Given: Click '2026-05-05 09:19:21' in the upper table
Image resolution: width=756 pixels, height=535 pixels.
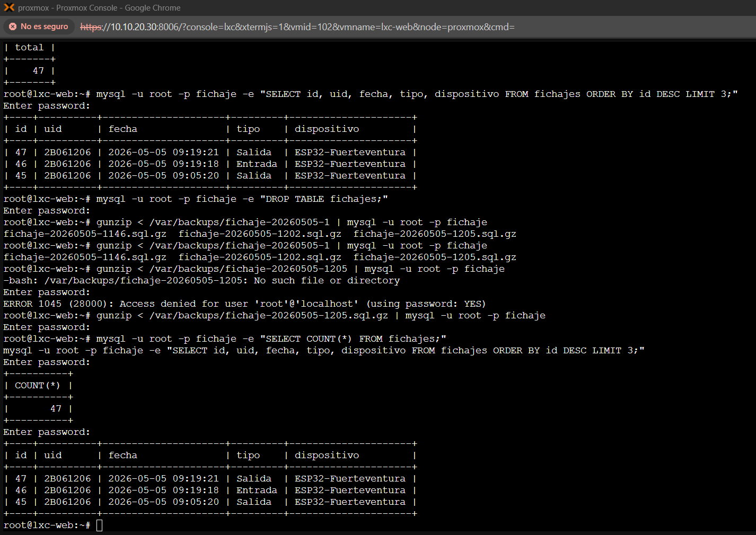Looking at the screenshot, I should coord(163,152).
